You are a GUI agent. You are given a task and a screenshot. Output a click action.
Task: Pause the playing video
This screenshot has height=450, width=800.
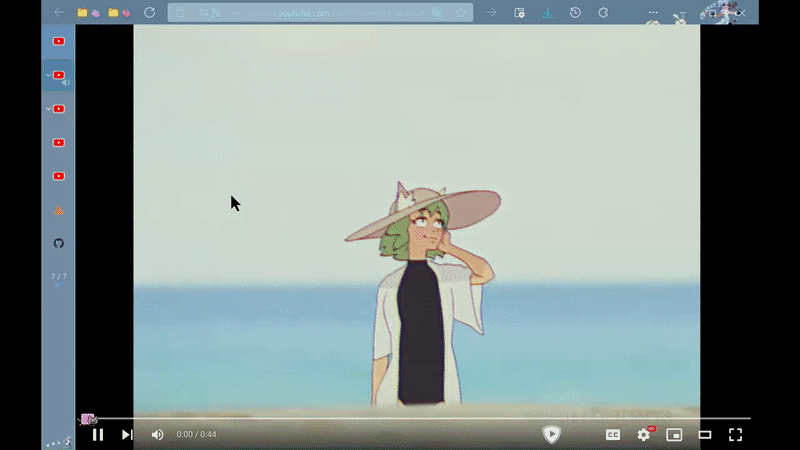coord(98,435)
